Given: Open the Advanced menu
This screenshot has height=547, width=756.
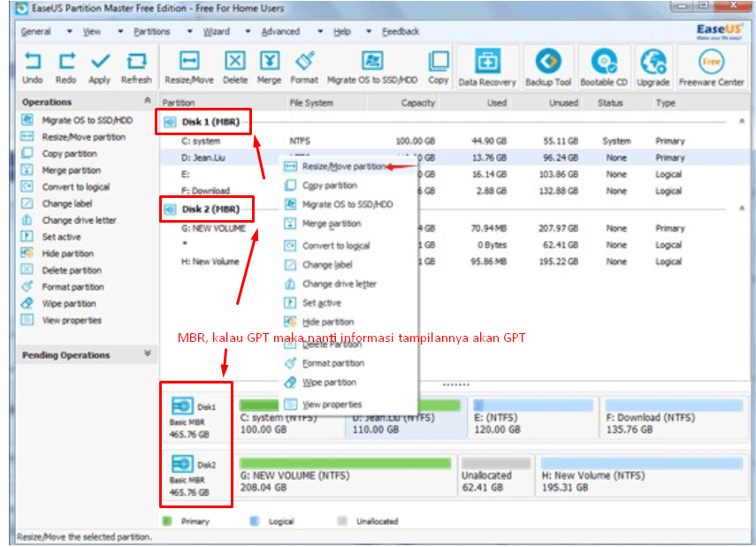Looking at the screenshot, I should click(x=280, y=31).
